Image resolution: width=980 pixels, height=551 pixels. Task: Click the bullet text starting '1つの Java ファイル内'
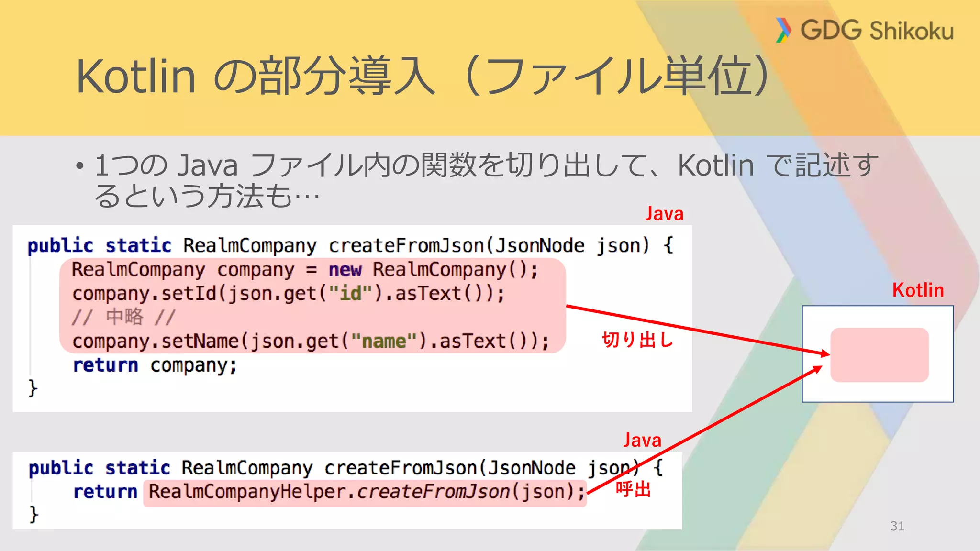486,180
